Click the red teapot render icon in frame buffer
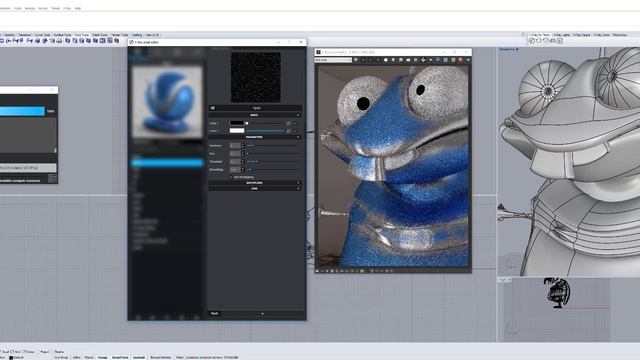The height and width of the screenshot is (360, 640). pos(461,60)
